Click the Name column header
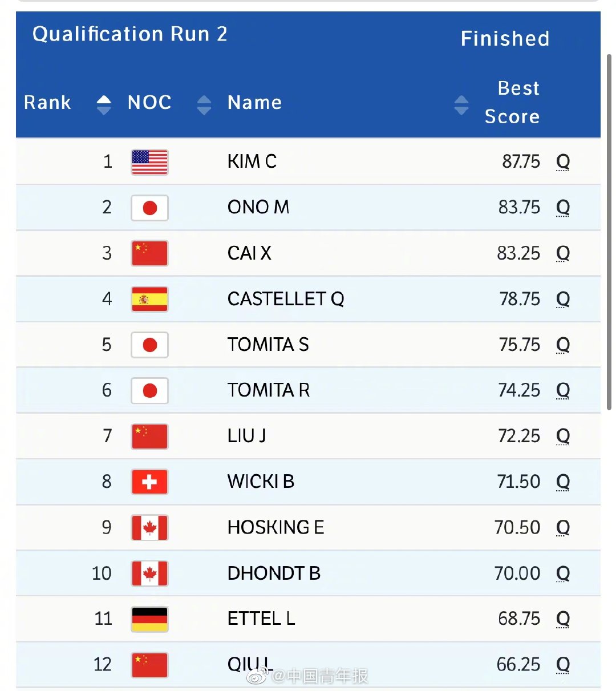 (254, 103)
